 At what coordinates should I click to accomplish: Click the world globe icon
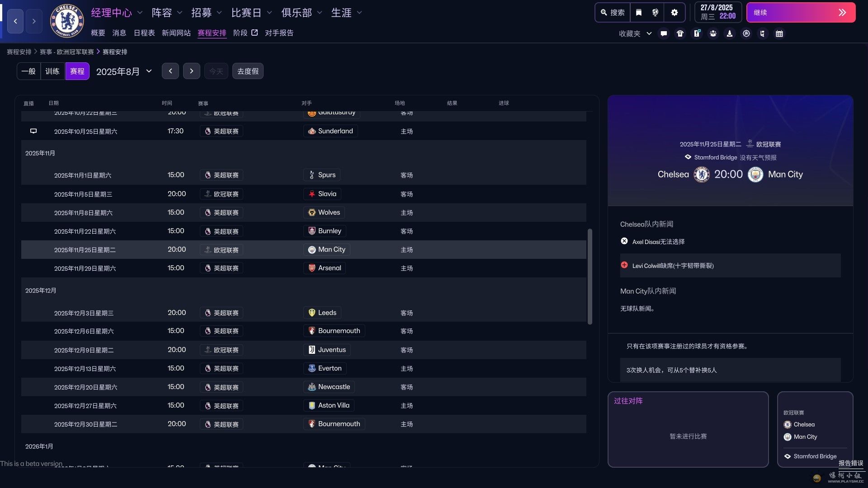656,13
